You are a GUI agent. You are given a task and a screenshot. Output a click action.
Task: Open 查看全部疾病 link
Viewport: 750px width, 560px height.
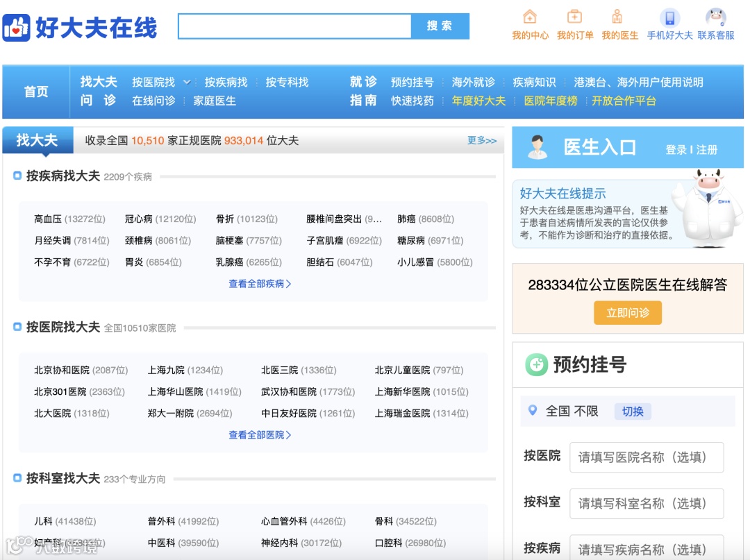coord(260,284)
